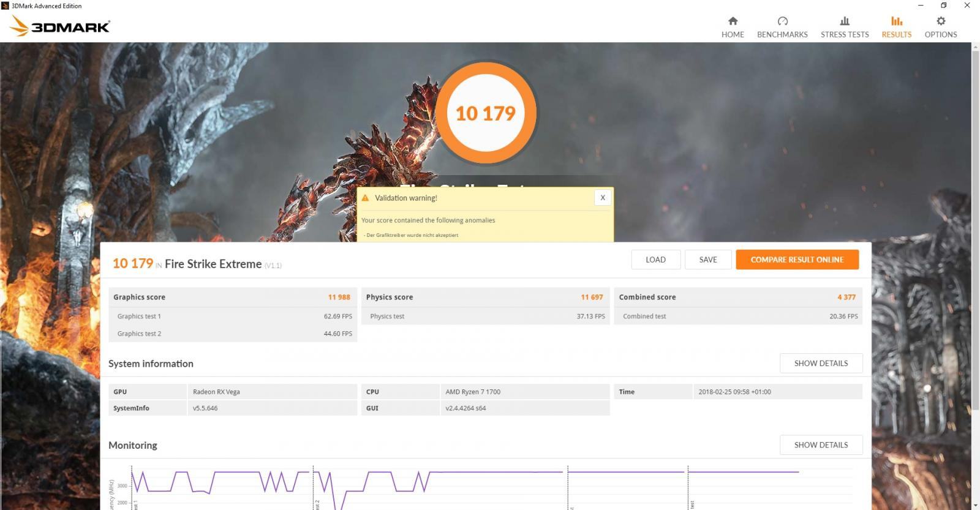Select the RESULTS tab label
Screen dimensions: 980x510
[x=897, y=35]
